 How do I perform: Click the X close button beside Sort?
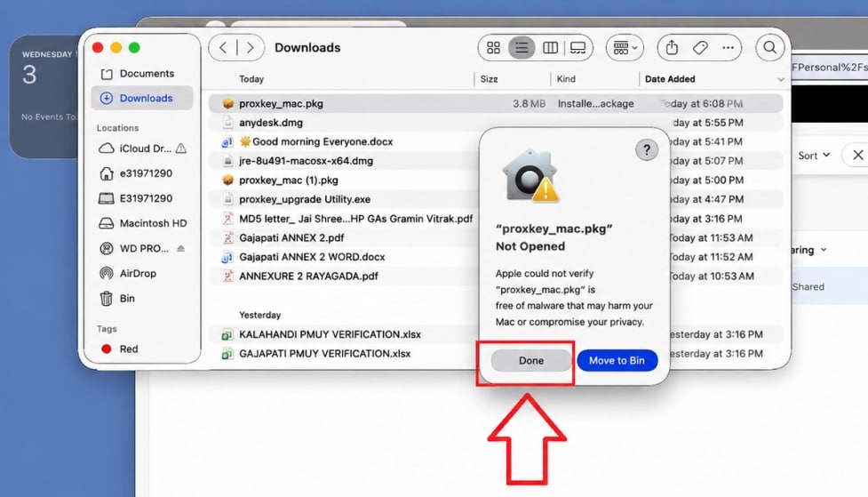coord(857,156)
